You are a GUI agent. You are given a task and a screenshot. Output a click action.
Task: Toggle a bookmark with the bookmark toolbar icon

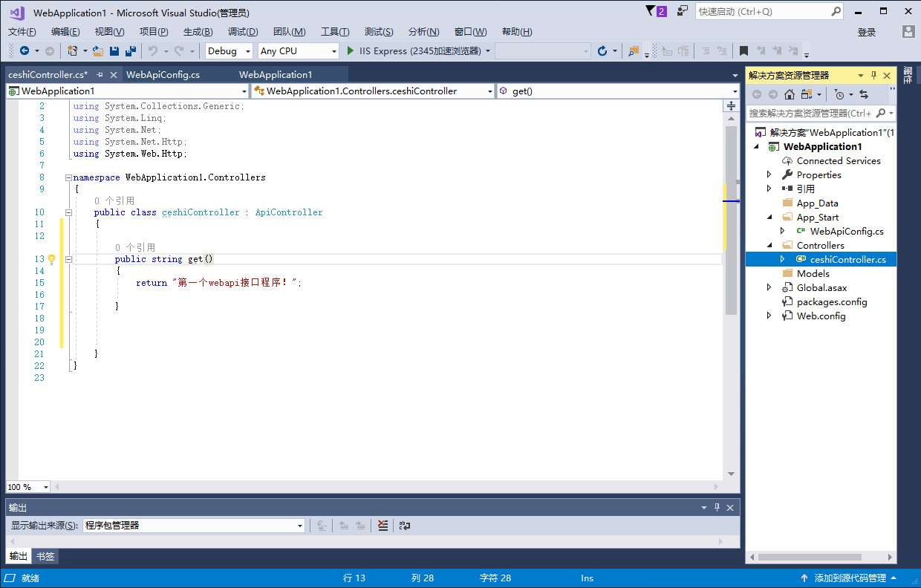743,51
